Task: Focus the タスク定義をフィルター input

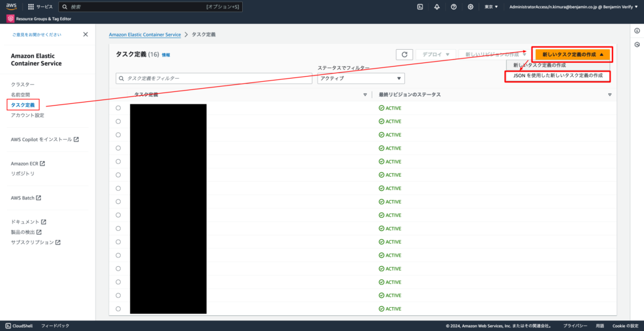Action: pos(214,78)
